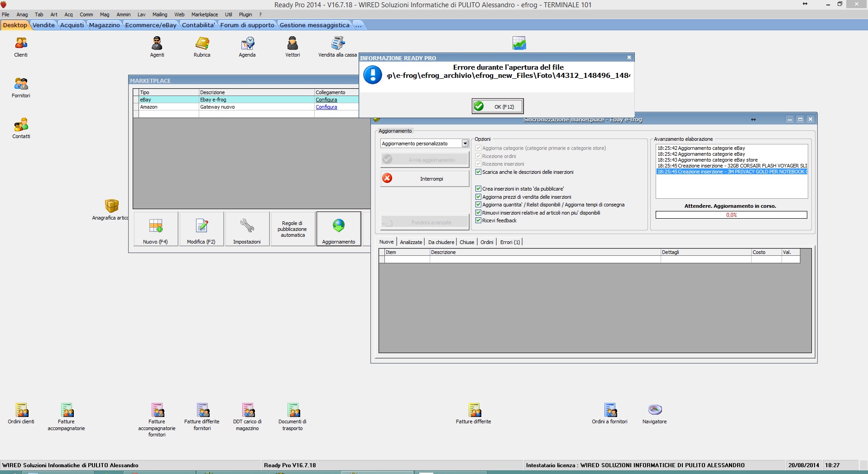This screenshot has height=474, width=868.
Task: Expand the Aggiornamento personalizzato dropdown
Action: pyautogui.click(x=465, y=144)
